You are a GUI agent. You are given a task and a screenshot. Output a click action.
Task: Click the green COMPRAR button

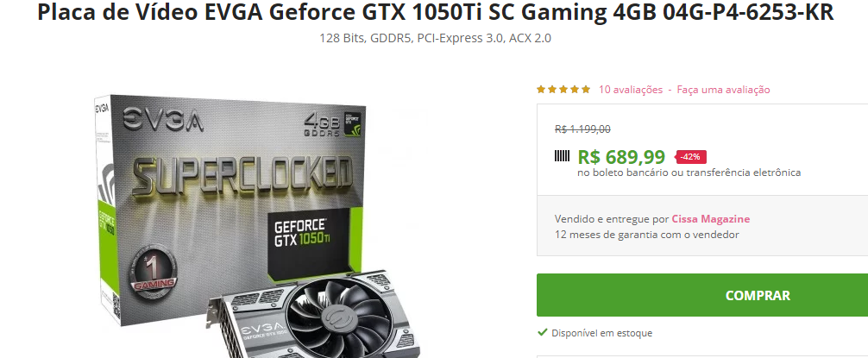(x=702, y=295)
